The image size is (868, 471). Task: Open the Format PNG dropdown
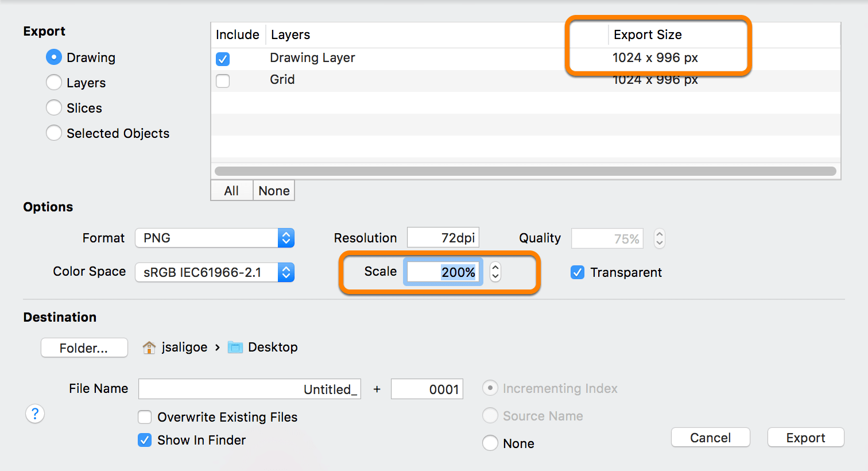coord(215,238)
